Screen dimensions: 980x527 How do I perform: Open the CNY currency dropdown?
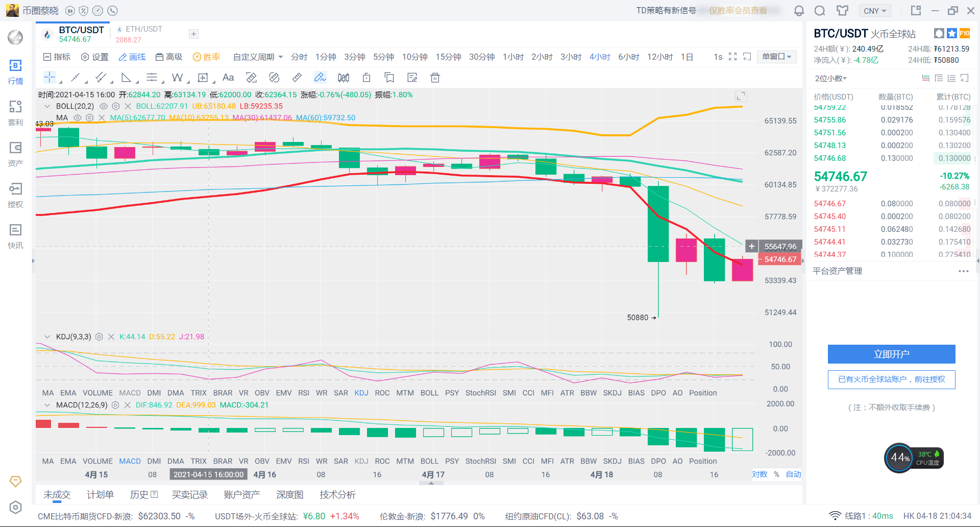pos(875,11)
